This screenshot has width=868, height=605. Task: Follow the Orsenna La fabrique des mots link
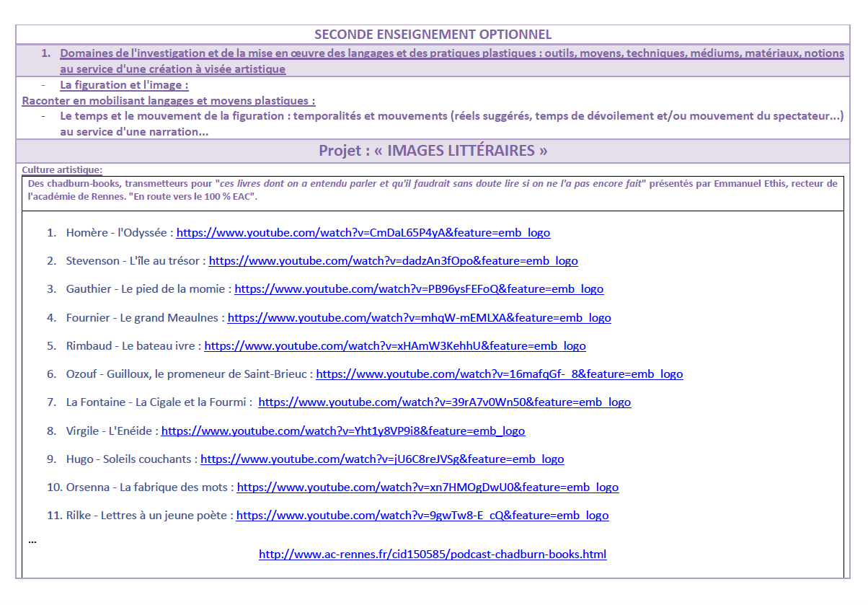(x=428, y=487)
